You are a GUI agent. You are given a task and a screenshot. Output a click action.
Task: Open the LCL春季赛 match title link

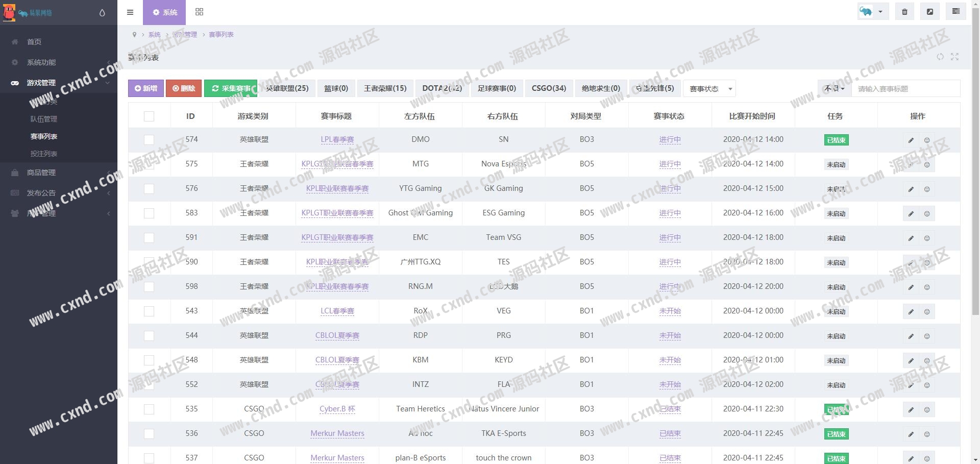[337, 311]
